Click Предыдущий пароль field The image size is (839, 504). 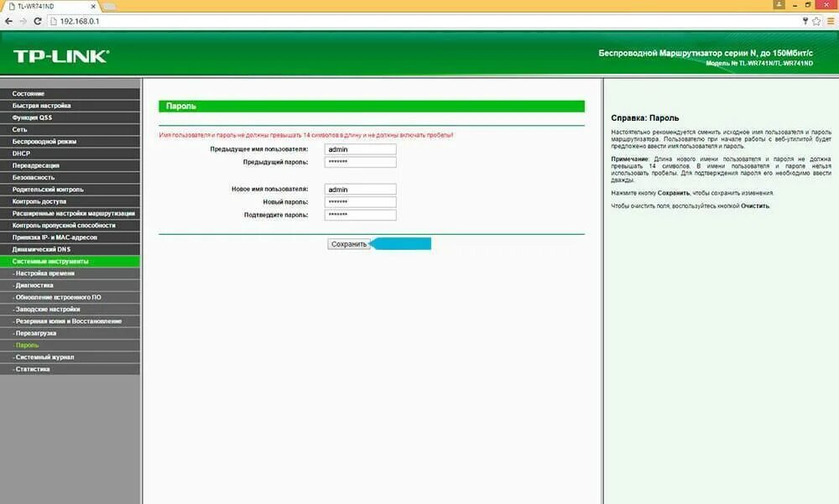pos(360,162)
